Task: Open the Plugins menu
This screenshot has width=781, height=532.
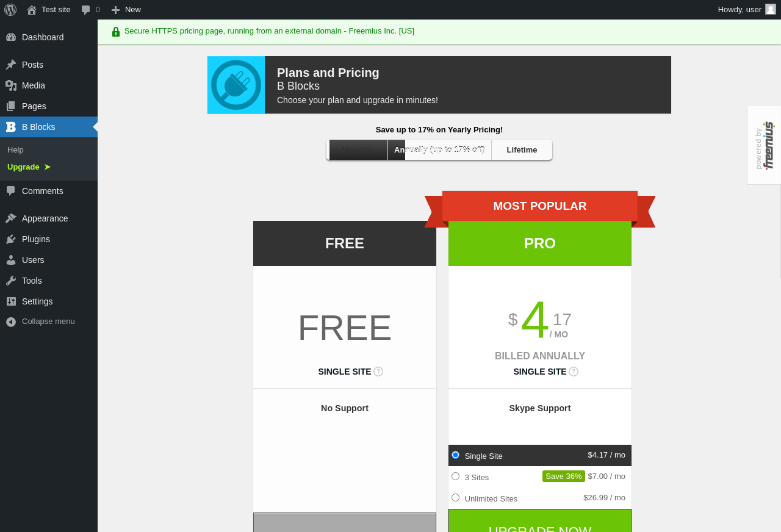Action: click(x=49, y=239)
